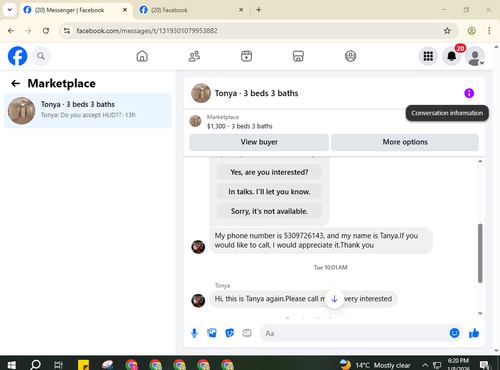Click the weather 14°C Mostly clear widget
Image resolution: width=500 pixels, height=370 pixels.
[376, 365]
